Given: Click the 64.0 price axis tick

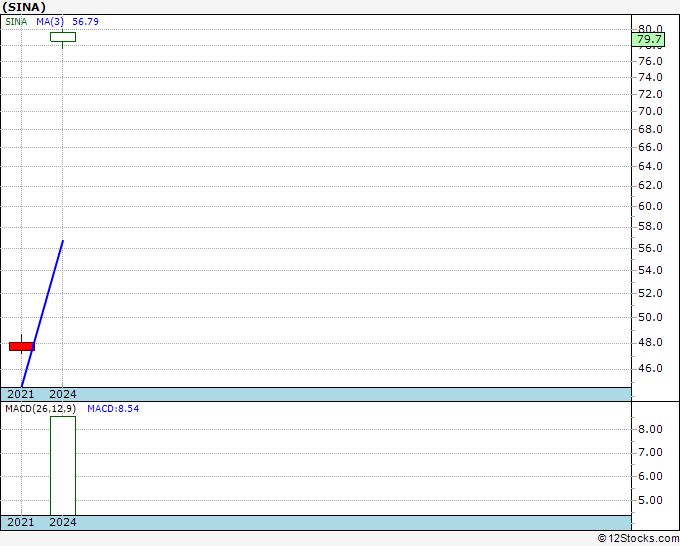Looking at the screenshot, I should pos(650,166).
